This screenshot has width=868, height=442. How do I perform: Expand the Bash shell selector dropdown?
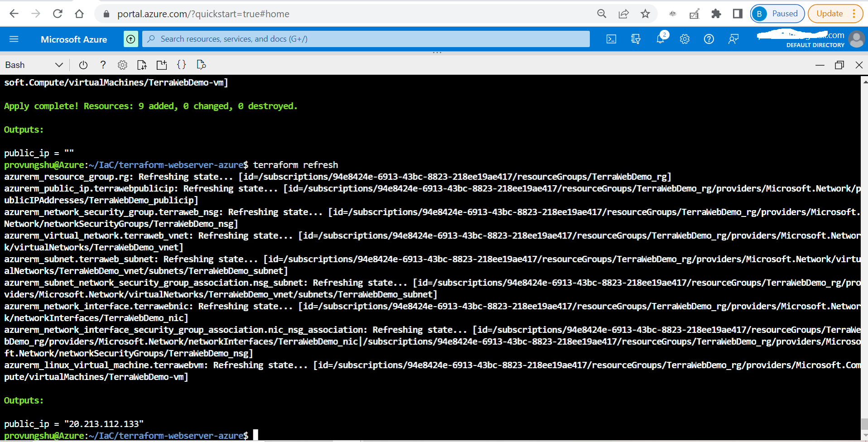coord(58,65)
